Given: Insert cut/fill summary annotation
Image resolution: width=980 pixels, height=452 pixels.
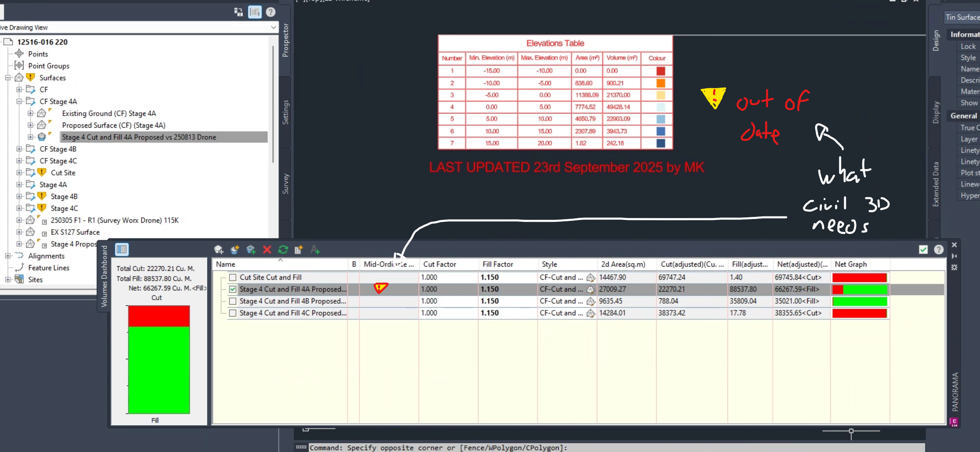Looking at the screenshot, I should 315,250.
